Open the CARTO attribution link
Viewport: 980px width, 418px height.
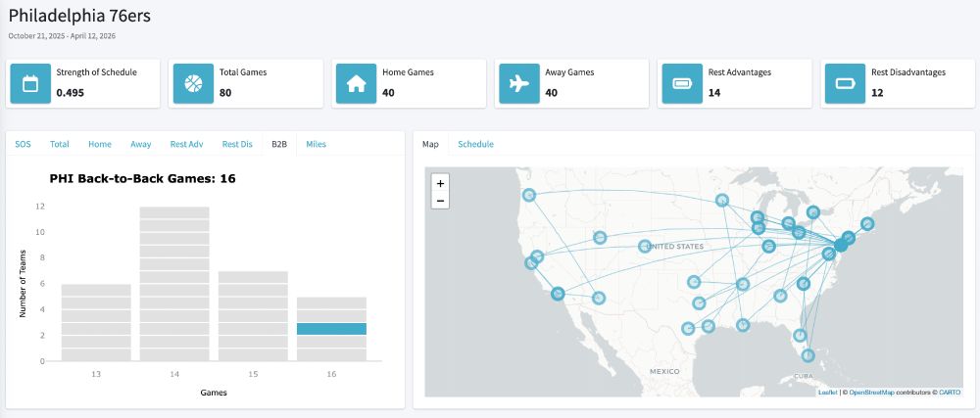950,393
